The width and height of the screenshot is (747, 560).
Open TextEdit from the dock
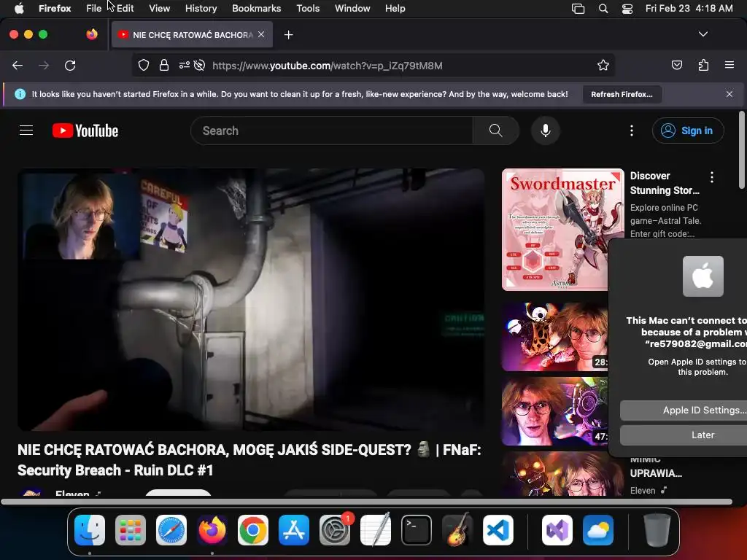[x=376, y=530]
